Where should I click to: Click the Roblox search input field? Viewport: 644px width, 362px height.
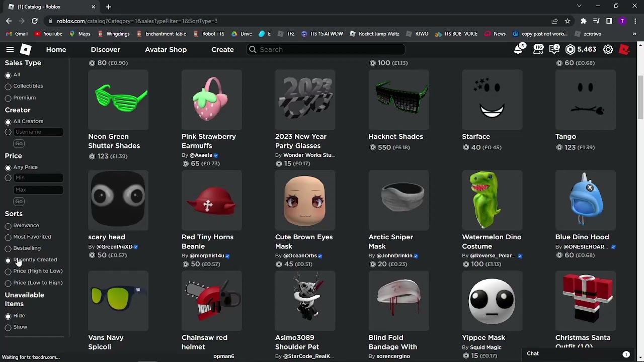pyautogui.click(x=326, y=49)
